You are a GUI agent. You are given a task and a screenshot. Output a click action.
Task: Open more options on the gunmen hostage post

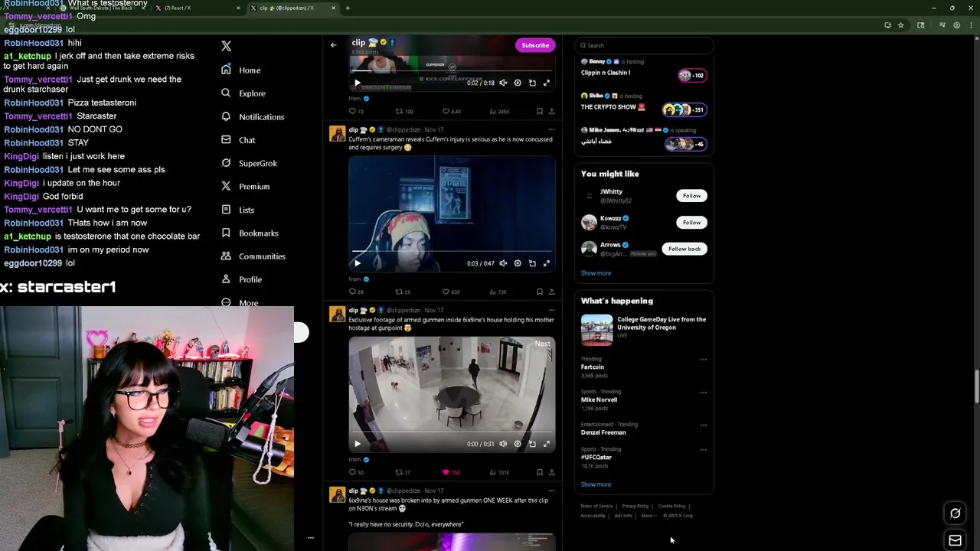551,310
